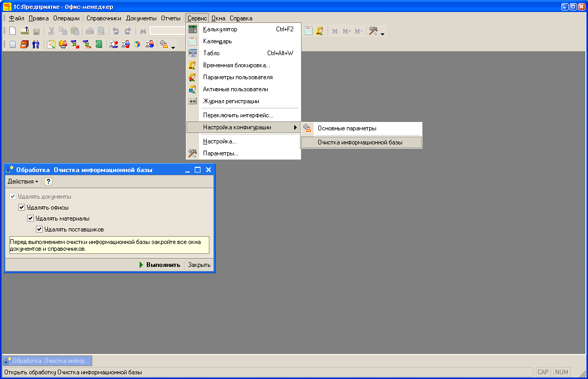Screen dimensions: 588x379
Task: Uncheck Удалять офисы checkbox
Action: tap(22, 207)
